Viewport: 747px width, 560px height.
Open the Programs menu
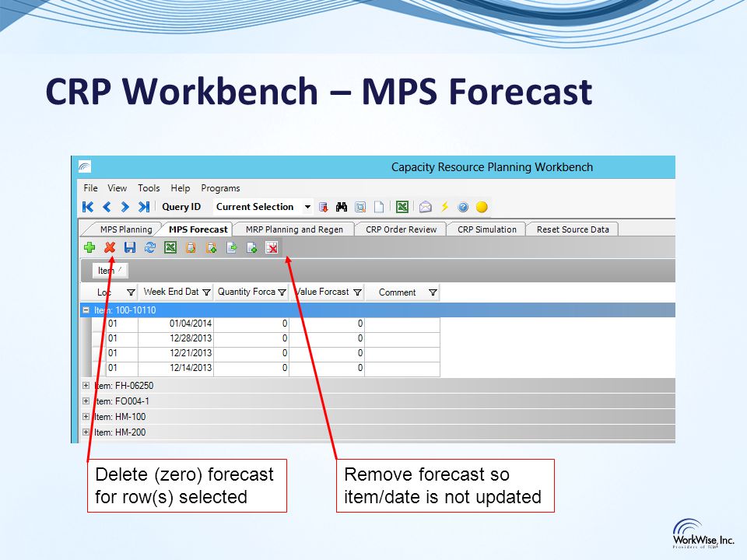220,188
